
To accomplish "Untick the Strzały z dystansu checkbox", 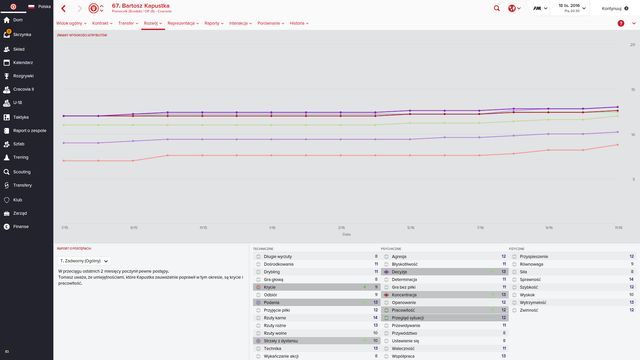I will (258, 341).
